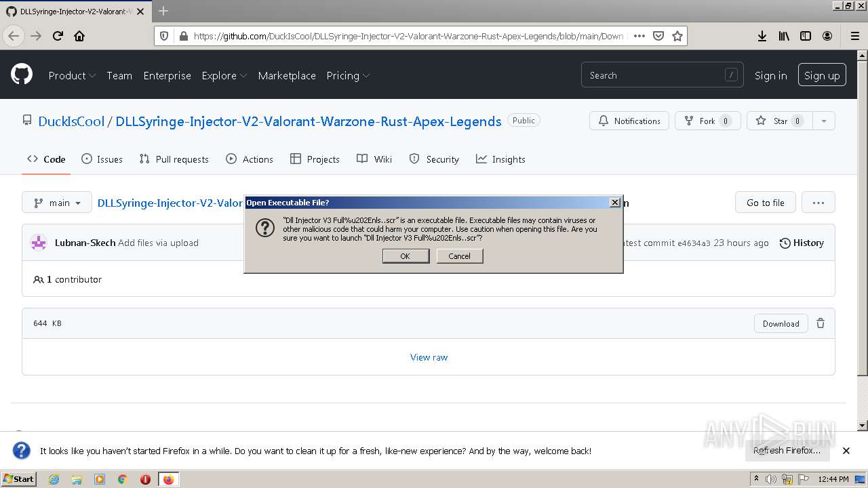Switch to the Wiki tab
Screen dimensions: 868x488
pos(374,159)
